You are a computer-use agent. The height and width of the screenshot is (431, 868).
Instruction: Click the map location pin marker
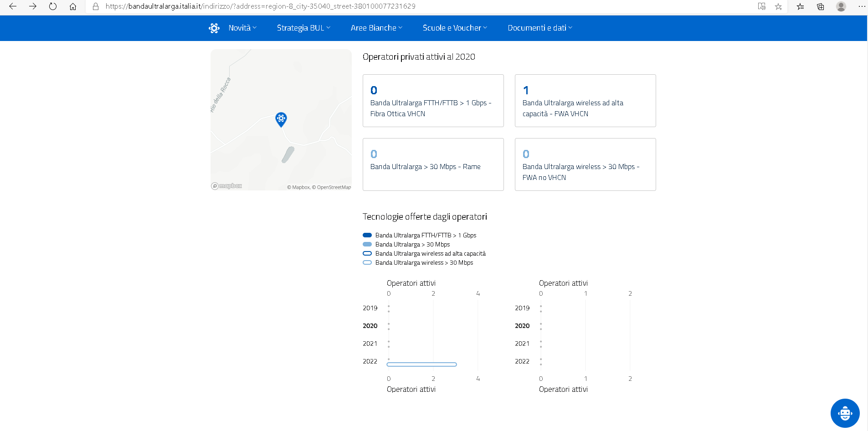coord(281,119)
